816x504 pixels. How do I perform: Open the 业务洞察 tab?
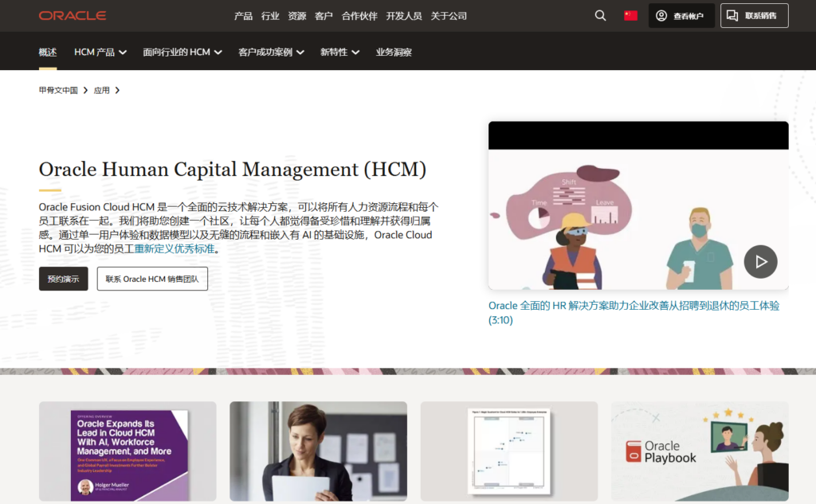pyautogui.click(x=394, y=53)
